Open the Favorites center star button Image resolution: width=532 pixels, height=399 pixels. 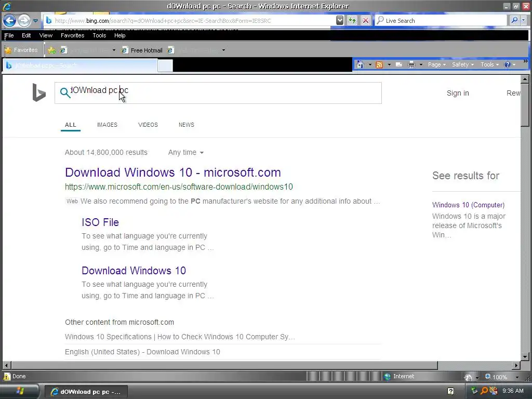pyautogui.click(x=21, y=50)
